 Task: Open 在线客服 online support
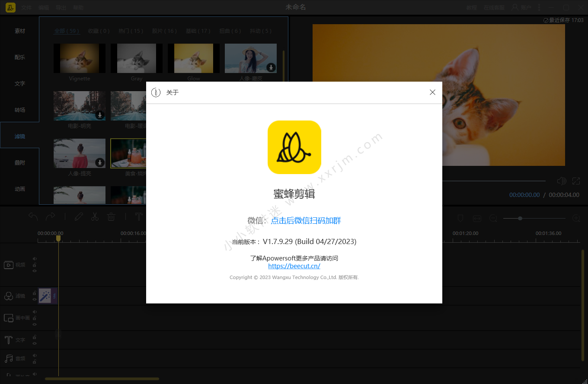(x=494, y=8)
